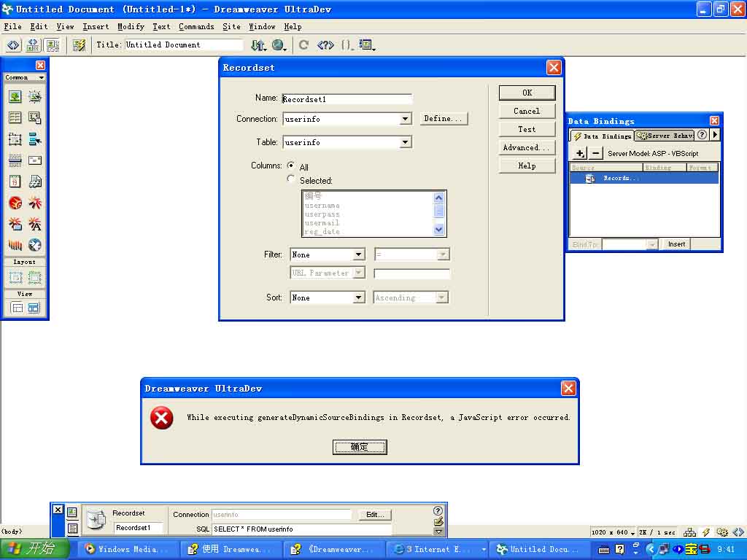
Task: Click Insert Image icon in Common palette
Action: tap(15, 97)
